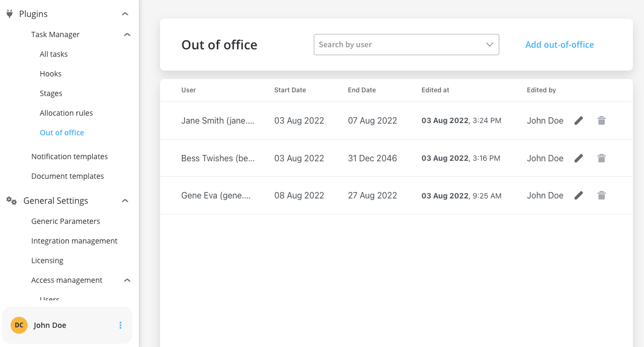
Task: Click the Add out-of-office link
Action: [x=560, y=45]
